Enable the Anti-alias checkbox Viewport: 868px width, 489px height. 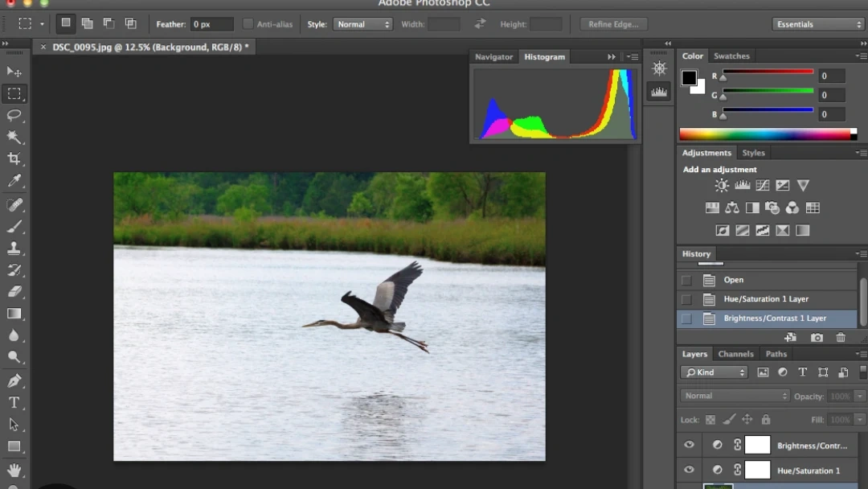(248, 24)
